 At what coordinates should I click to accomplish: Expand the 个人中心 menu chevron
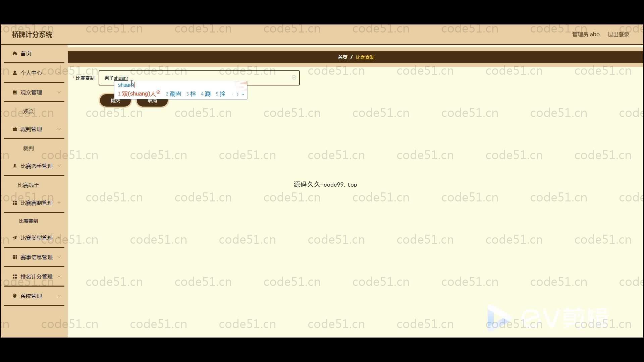coord(59,73)
